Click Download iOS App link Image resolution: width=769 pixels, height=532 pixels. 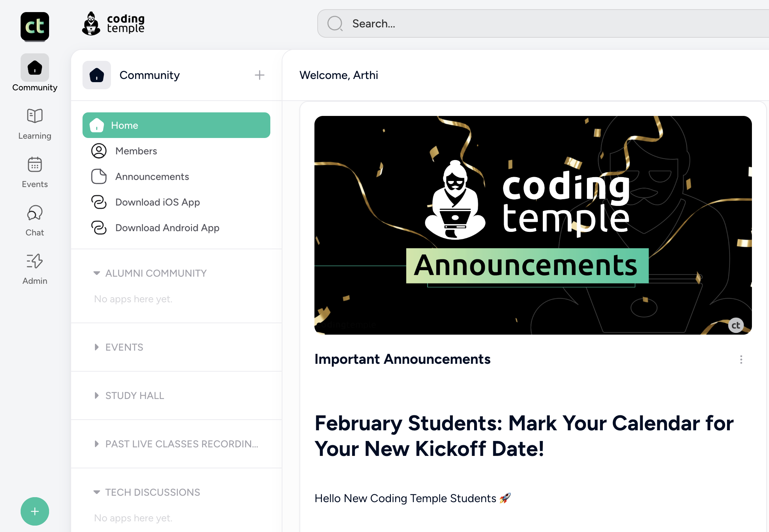click(158, 202)
